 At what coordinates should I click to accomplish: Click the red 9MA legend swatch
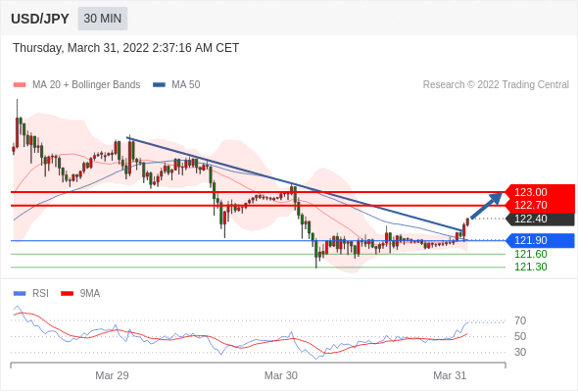click(x=67, y=294)
